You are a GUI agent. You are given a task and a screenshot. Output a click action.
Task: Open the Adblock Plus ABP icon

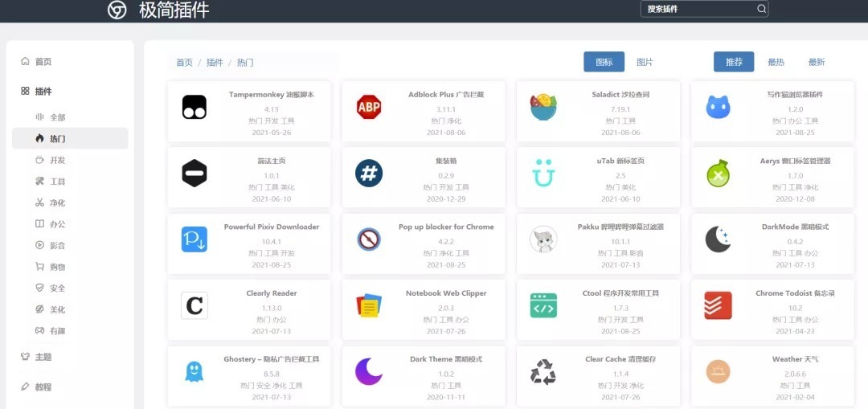coord(369,107)
